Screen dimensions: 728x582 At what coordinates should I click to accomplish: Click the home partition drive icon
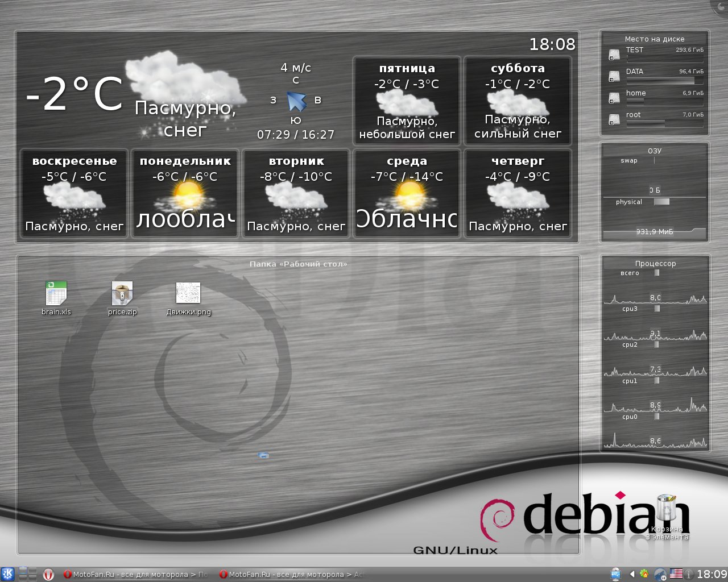pyautogui.click(x=614, y=98)
